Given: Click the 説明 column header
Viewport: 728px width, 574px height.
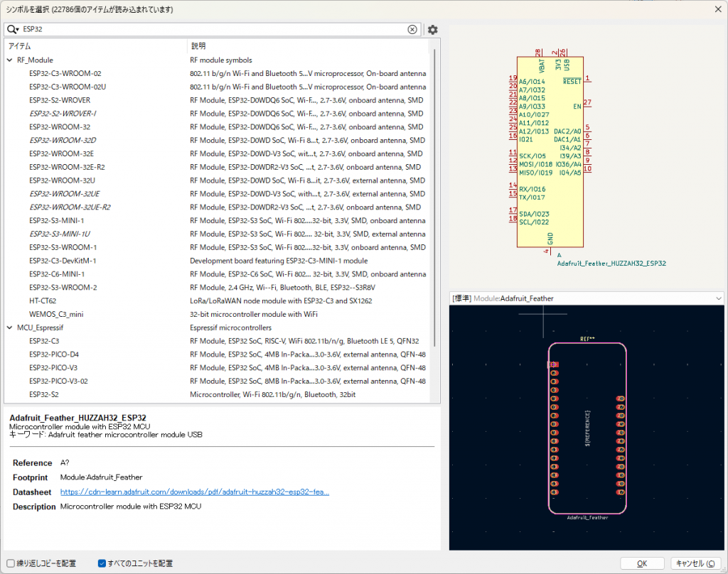Looking at the screenshot, I should pos(309,46).
